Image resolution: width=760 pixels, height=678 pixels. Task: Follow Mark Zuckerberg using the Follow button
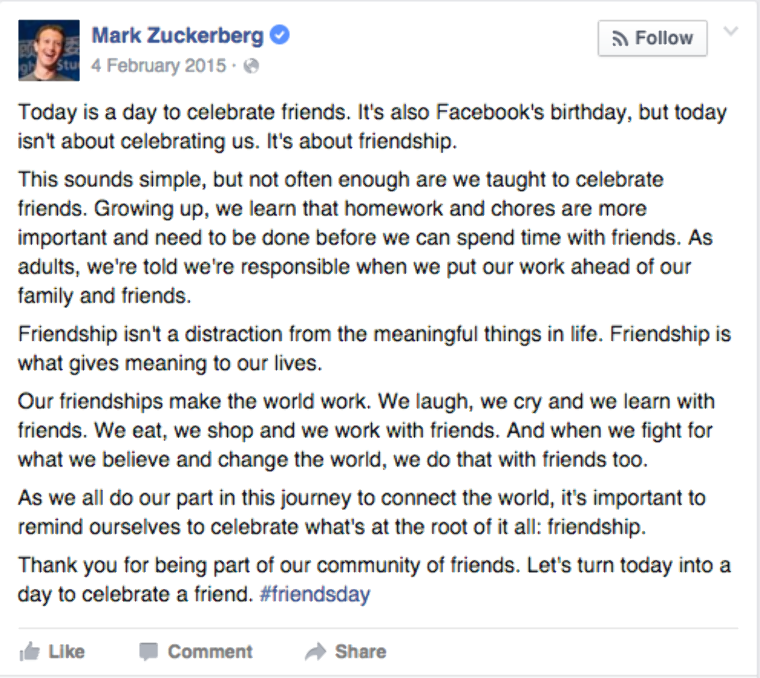[x=652, y=38]
